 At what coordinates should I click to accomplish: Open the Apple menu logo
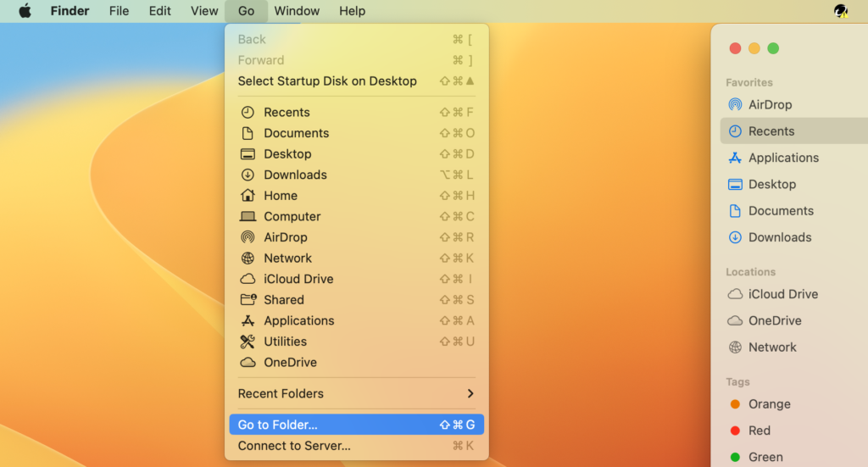point(25,11)
